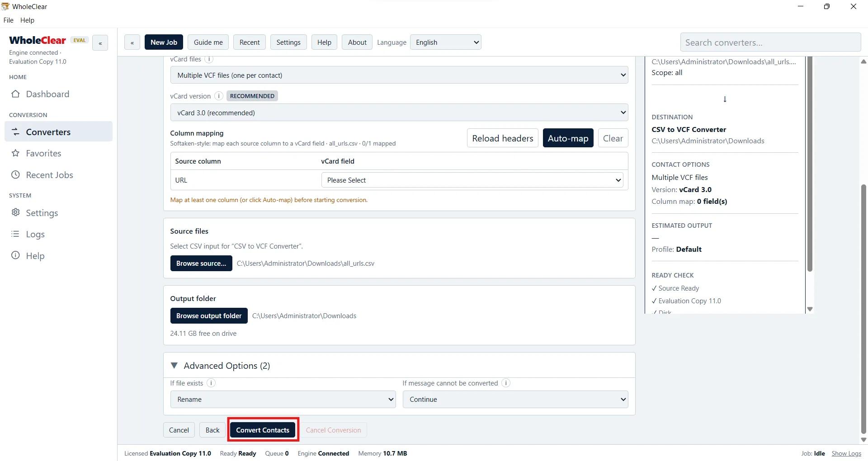Click the RECOMMENDED badge

coord(252,96)
